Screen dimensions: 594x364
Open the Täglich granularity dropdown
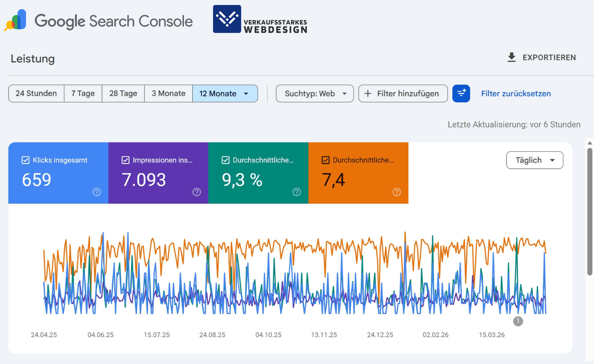[x=534, y=160]
